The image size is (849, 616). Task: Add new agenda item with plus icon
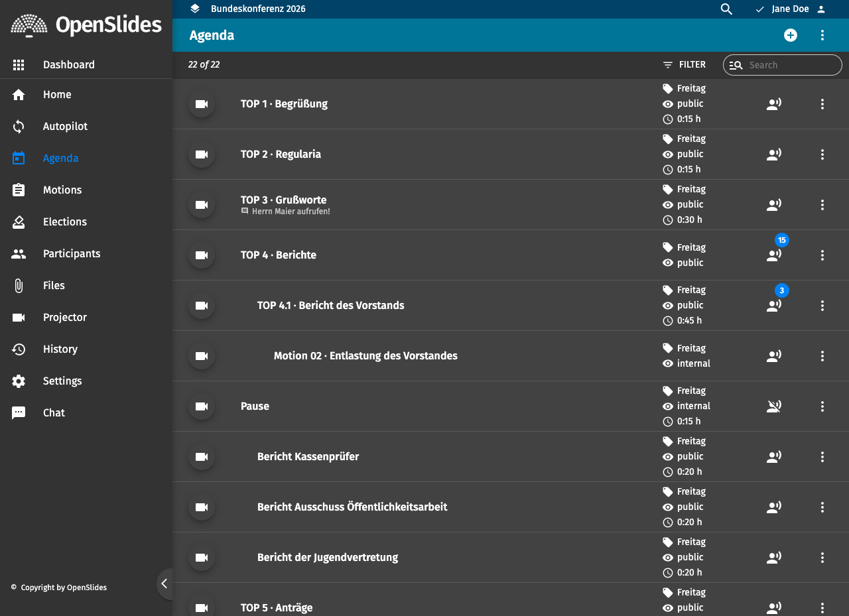(791, 35)
